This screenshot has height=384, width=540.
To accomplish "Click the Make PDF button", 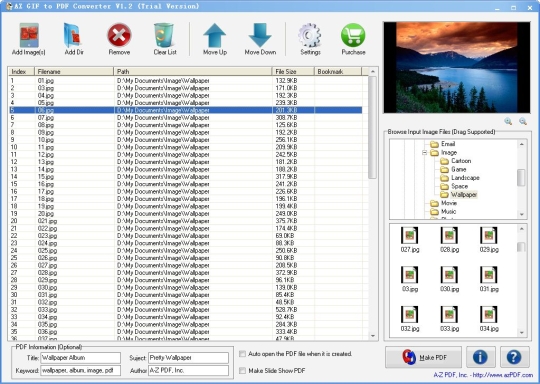I will coord(423,357).
